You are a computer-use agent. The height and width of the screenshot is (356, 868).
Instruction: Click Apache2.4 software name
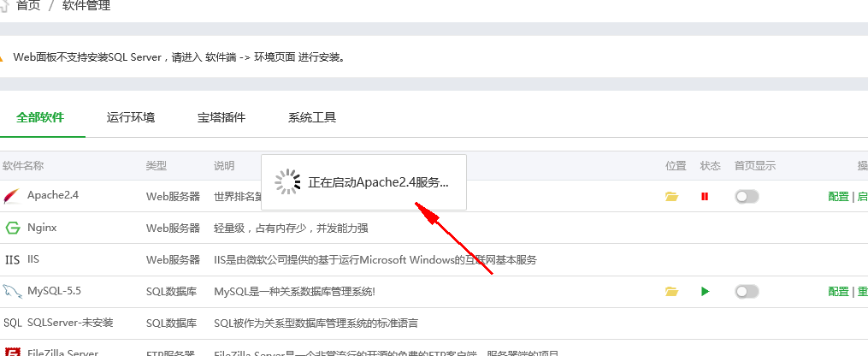point(53,195)
